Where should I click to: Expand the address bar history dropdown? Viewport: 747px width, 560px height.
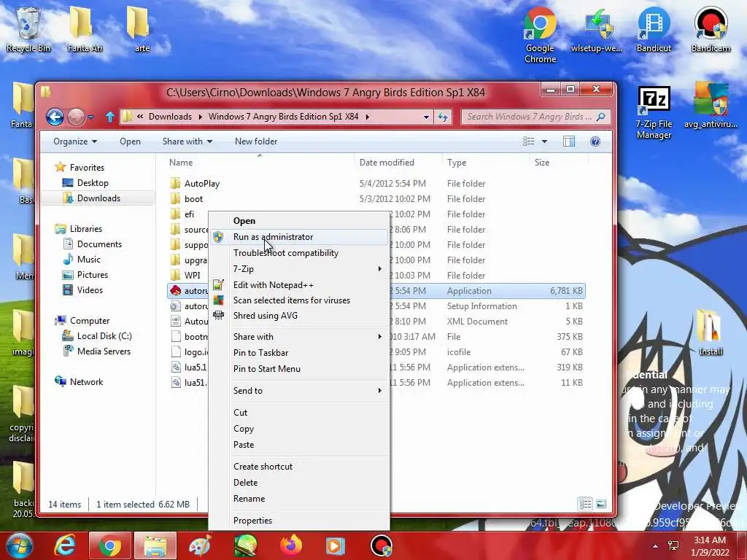[426, 117]
